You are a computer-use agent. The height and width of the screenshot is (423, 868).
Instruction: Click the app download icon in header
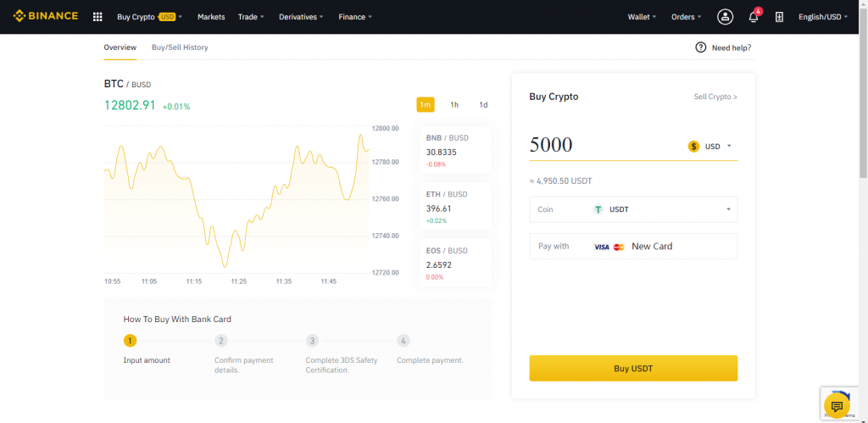point(779,17)
